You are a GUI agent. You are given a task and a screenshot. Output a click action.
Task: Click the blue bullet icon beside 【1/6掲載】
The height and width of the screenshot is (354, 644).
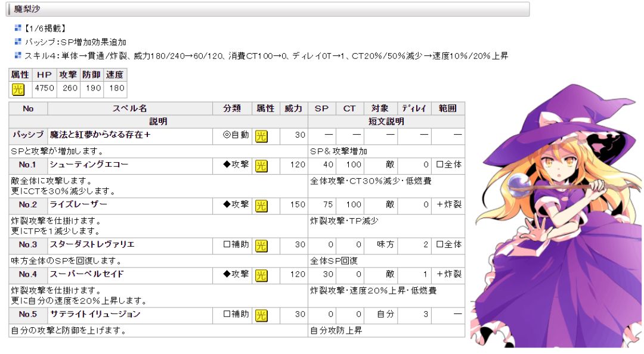click(18, 28)
